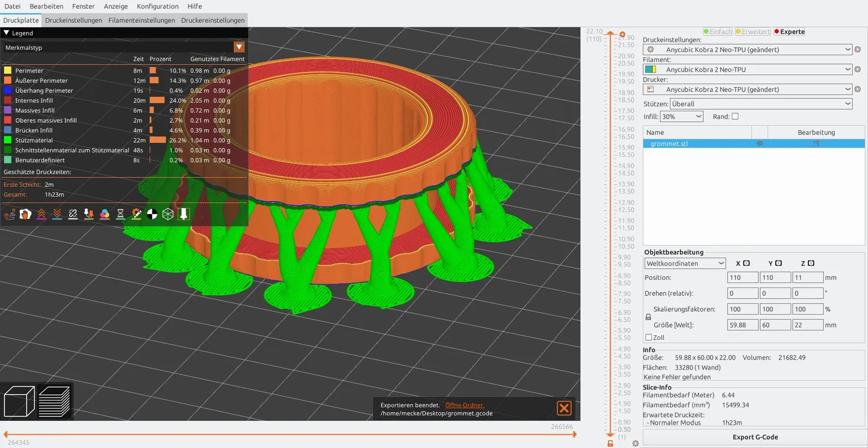Click Export G-Code button
Image resolution: width=868 pixels, height=448 pixels.
click(755, 437)
